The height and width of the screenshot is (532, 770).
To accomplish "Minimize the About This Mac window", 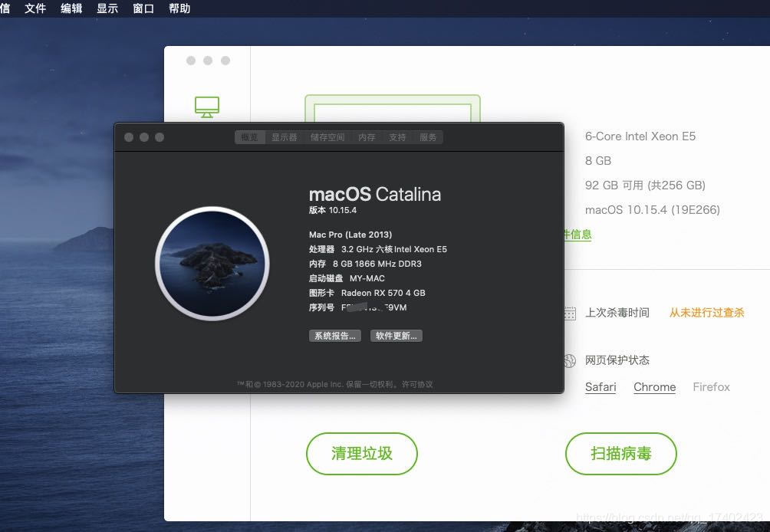I will tap(144, 137).
